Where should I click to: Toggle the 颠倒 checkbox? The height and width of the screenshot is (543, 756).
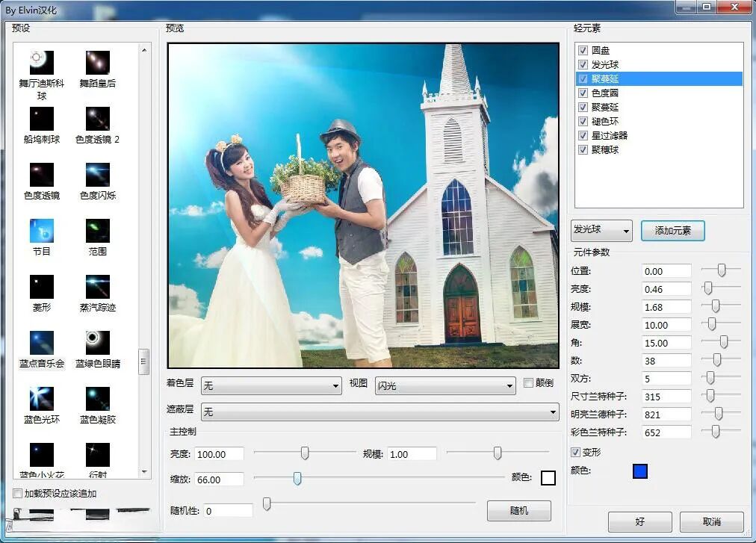529,383
